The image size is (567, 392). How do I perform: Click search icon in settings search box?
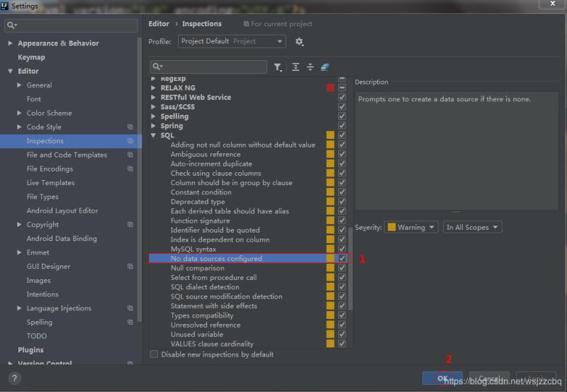[11, 25]
